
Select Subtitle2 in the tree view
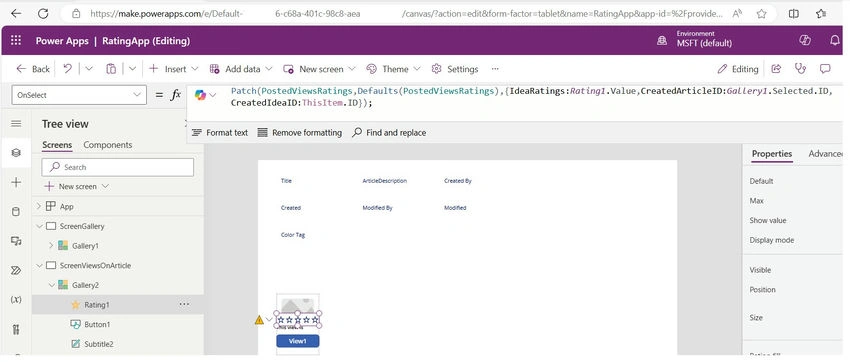99,344
